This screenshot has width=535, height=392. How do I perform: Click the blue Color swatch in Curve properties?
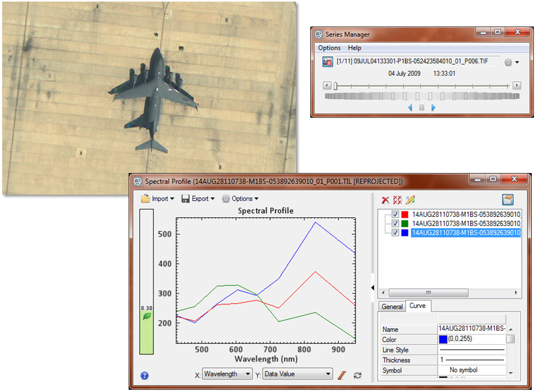[x=443, y=340]
